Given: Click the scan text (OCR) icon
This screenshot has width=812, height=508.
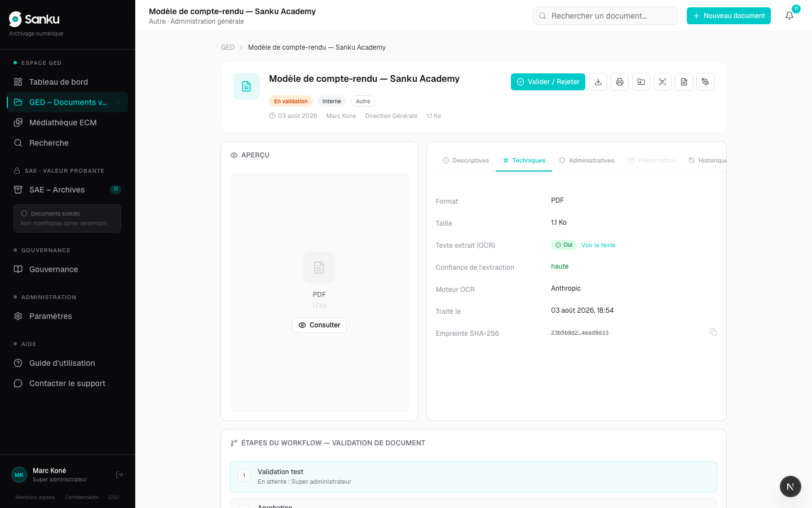Looking at the screenshot, I should point(663,82).
